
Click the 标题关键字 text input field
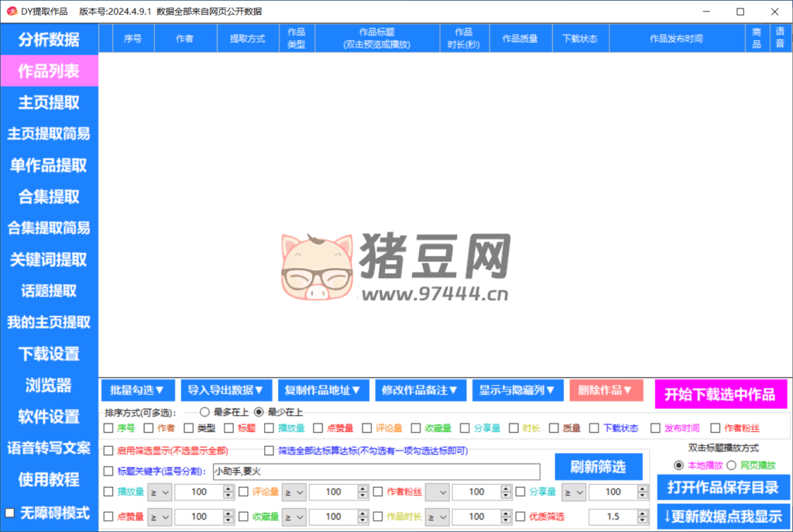376,472
